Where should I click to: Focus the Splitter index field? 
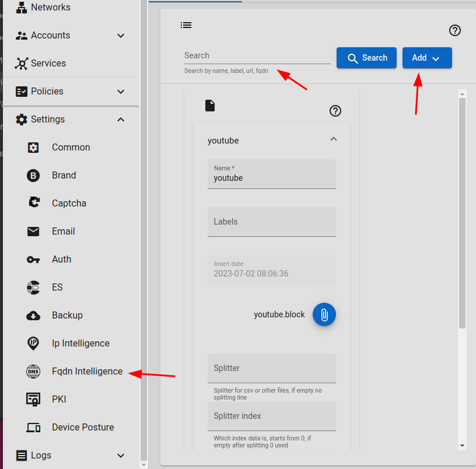[271, 416]
